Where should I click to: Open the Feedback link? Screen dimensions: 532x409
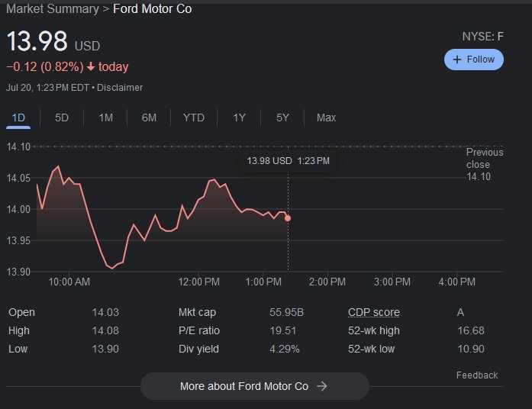(x=477, y=375)
